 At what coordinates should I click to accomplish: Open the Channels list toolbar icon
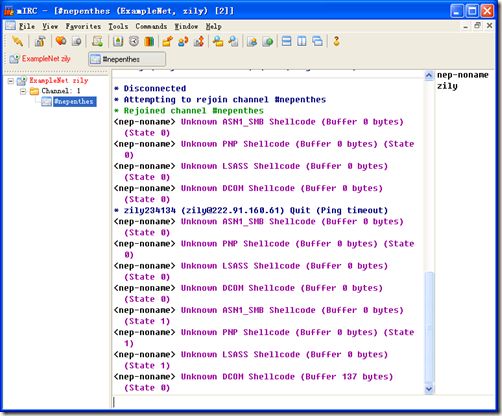coord(76,41)
